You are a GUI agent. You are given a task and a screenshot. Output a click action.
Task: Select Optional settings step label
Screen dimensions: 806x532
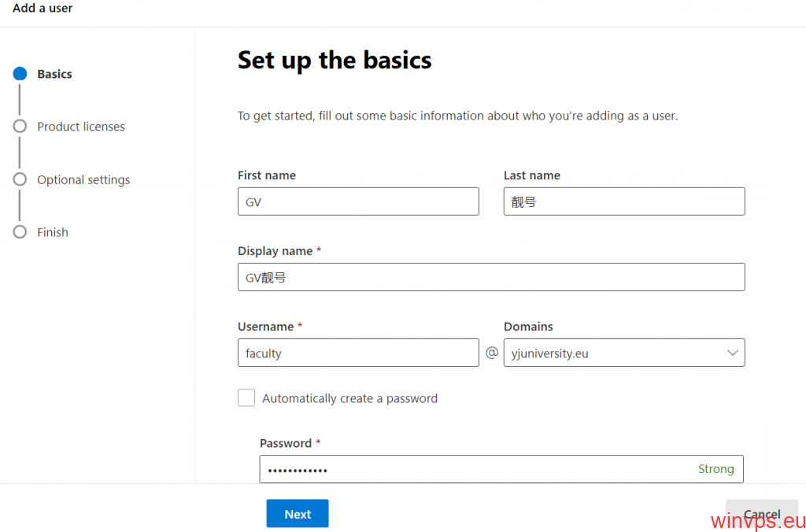pos(83,180)
